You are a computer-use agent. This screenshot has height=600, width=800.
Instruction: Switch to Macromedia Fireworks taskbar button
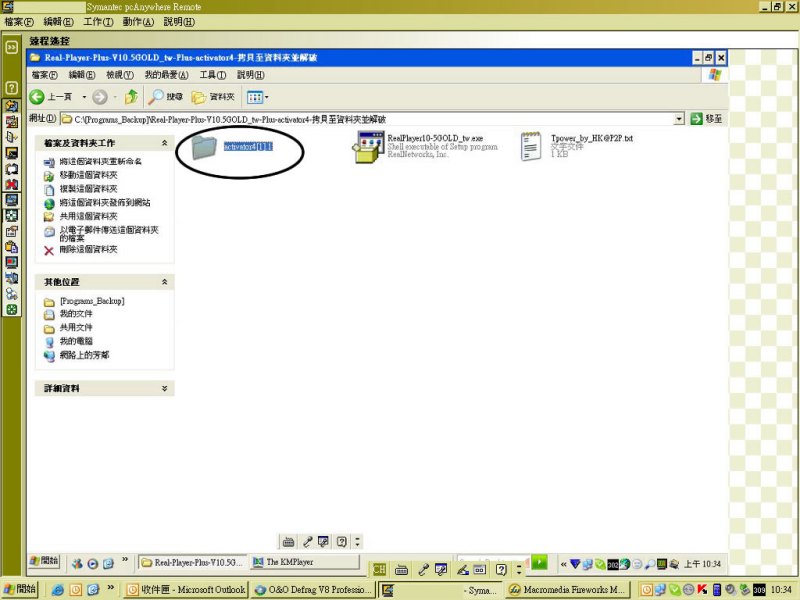point(568,590)
